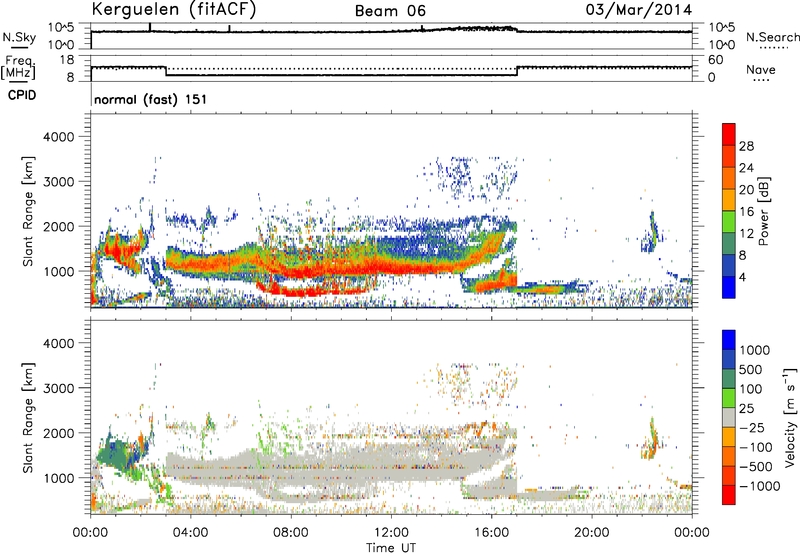Click the "12" label on power colorbar
800x554 pixels.
tap(746, 233)
